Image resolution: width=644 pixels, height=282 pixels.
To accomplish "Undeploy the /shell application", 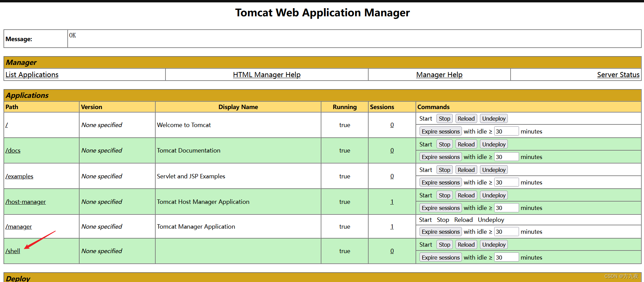I will (494, 245).
